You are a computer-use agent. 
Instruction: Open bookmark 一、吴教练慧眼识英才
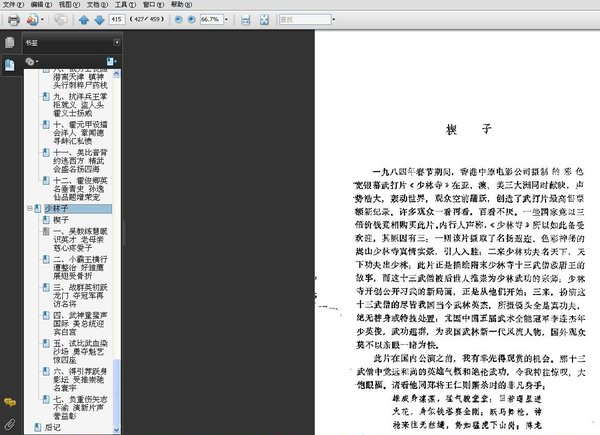pos(80,239)
